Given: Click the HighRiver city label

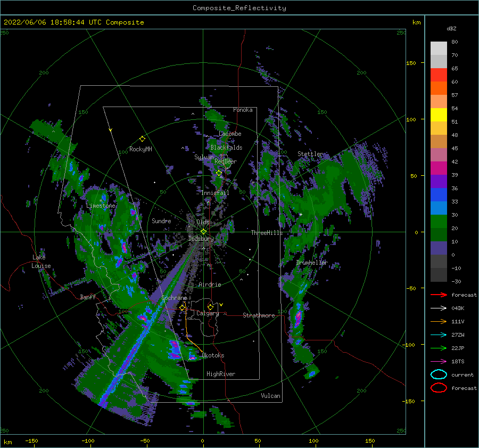Looking at the screenshot, I should point(220,374).
